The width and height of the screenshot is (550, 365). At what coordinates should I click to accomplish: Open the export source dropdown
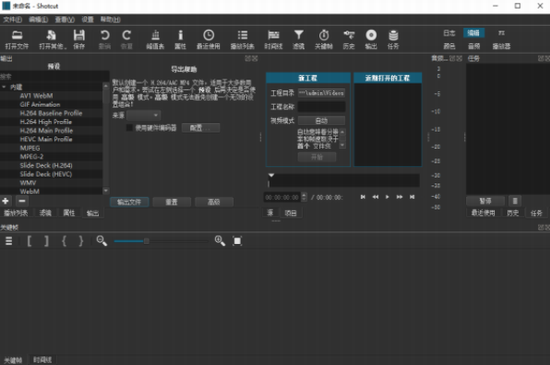tap(143, 115)
